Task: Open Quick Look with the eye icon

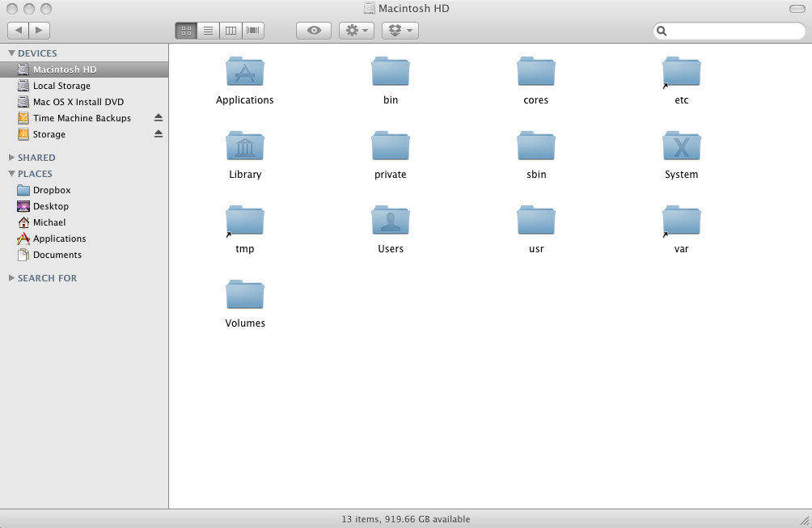Action: coord(313,30)
